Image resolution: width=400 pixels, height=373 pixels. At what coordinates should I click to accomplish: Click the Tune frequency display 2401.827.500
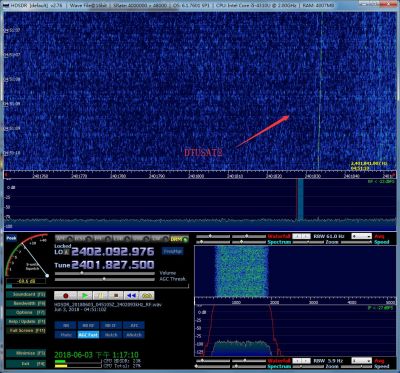(113, 265)
